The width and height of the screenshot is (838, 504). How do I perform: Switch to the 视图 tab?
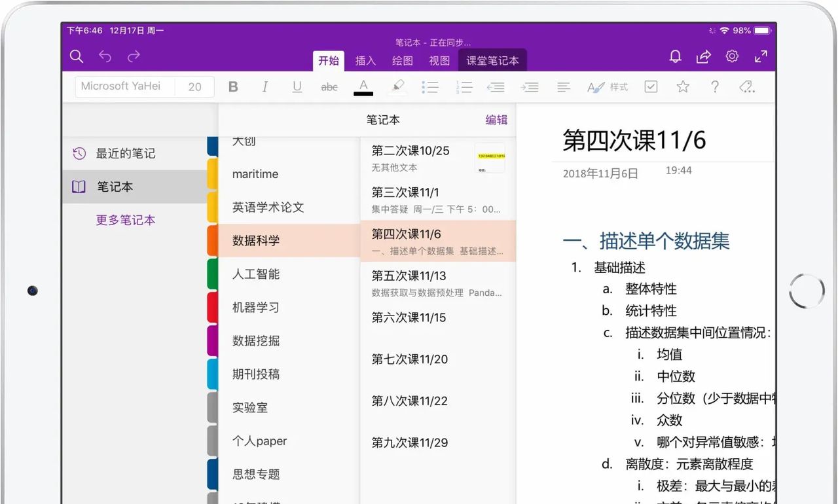pos(439,61)
